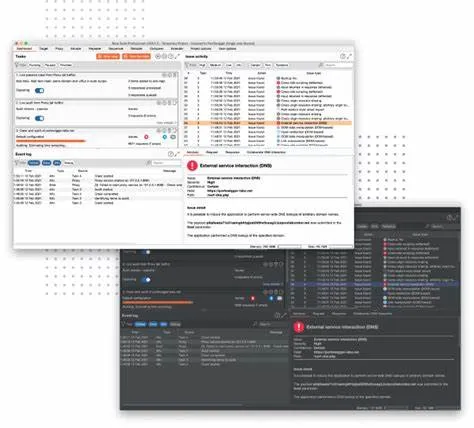
Task: Switch to the Proxy tab
Action: 59,49
